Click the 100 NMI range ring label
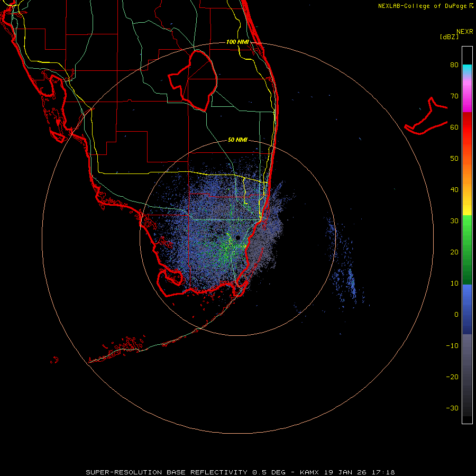This screenshot has height=476, width=476. click(x=237, y=42)
